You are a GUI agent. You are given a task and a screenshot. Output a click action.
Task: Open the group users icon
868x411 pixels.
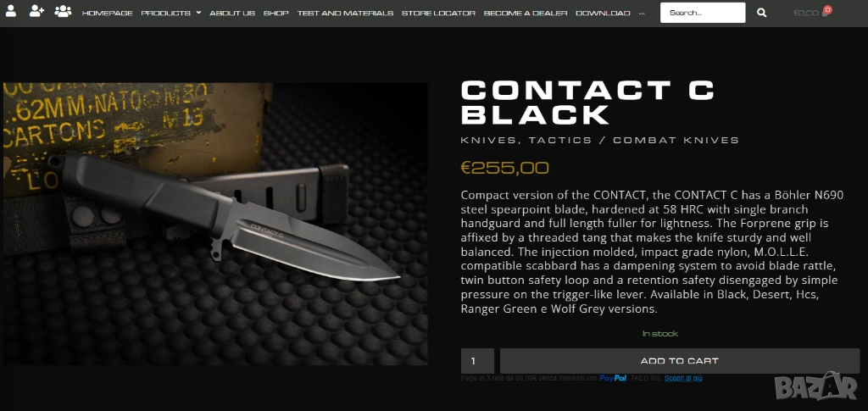(63, 11)
